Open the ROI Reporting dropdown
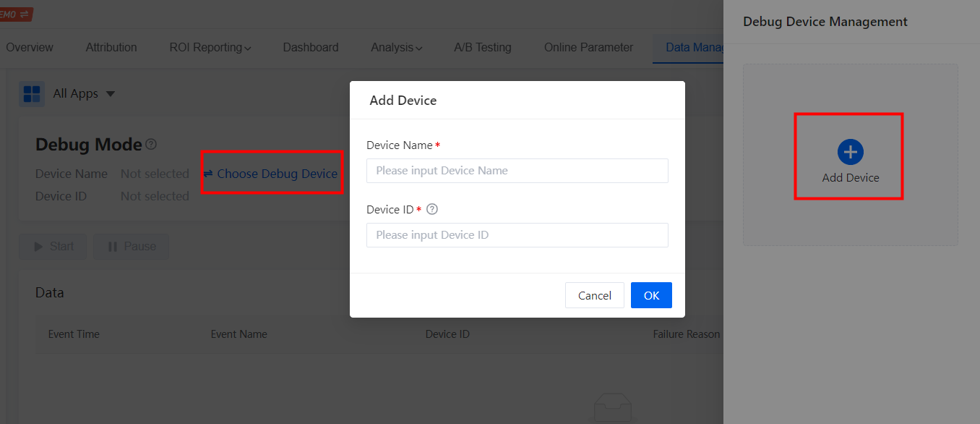 coord(210,47)
